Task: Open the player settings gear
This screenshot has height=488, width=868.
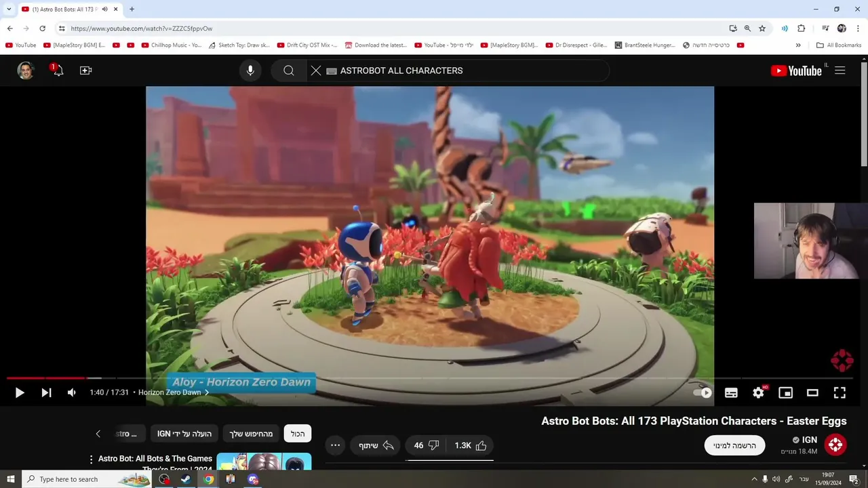Action: point(758,392)
